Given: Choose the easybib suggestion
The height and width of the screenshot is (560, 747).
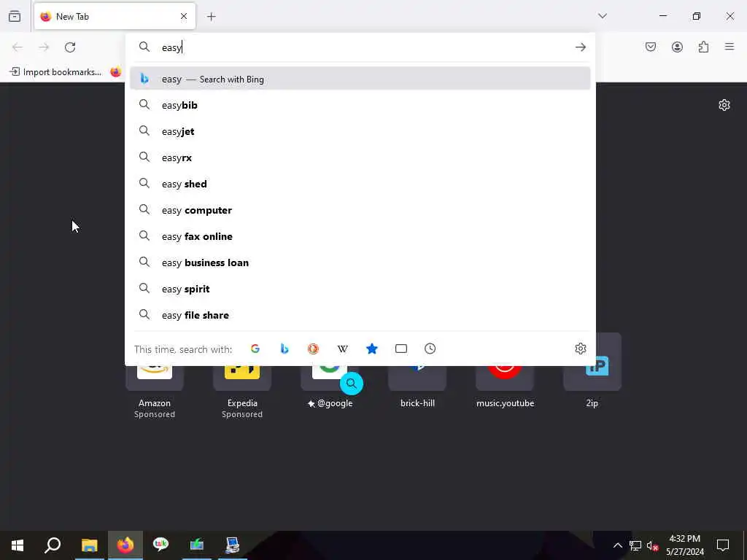Looking at the screenshot, I should (x=360, y=105).
